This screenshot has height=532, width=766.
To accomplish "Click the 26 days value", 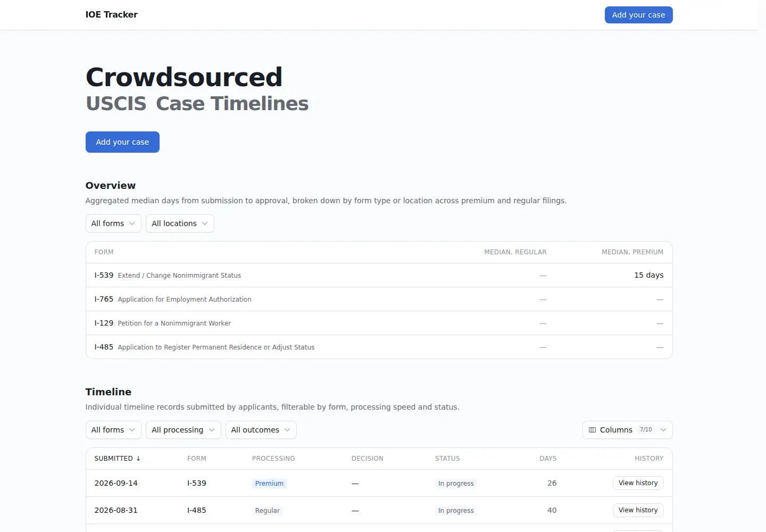I will coord(552,483).
